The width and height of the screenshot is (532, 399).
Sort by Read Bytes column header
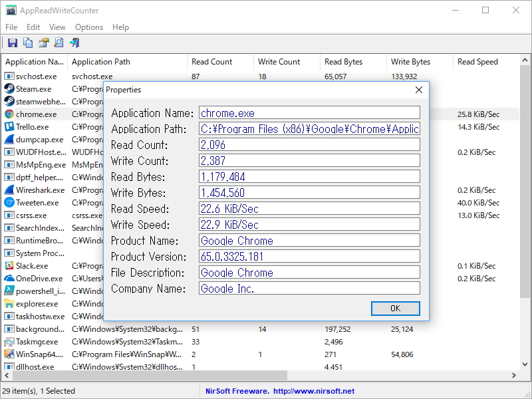pyautogui.click(x=353, y=62)
